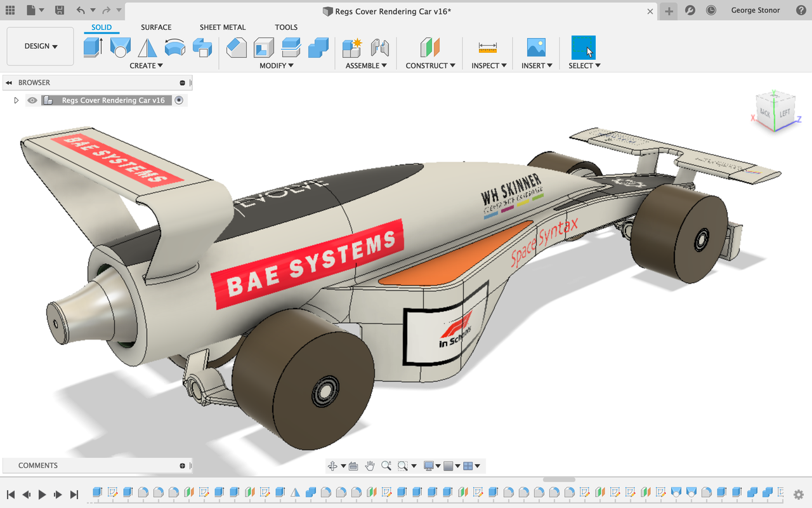Open the INSERT dropdown menu
812x508 pixels.
(x=537, y=65)
